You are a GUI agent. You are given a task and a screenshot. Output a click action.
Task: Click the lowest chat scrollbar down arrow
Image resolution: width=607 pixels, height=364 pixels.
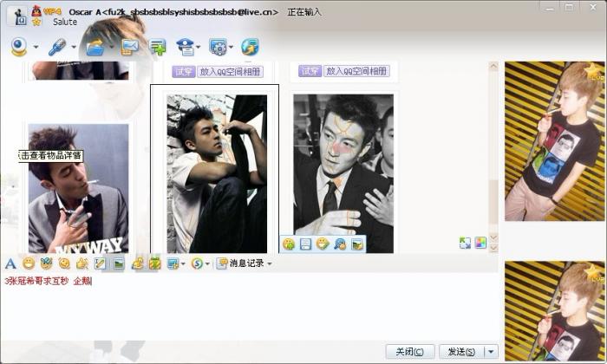point(493,247)
